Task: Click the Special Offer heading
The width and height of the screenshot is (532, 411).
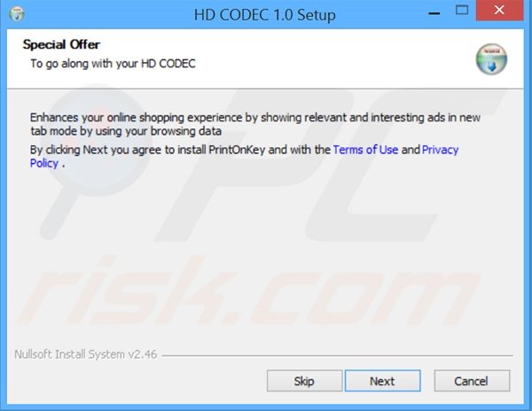Action: click(61, 44)
